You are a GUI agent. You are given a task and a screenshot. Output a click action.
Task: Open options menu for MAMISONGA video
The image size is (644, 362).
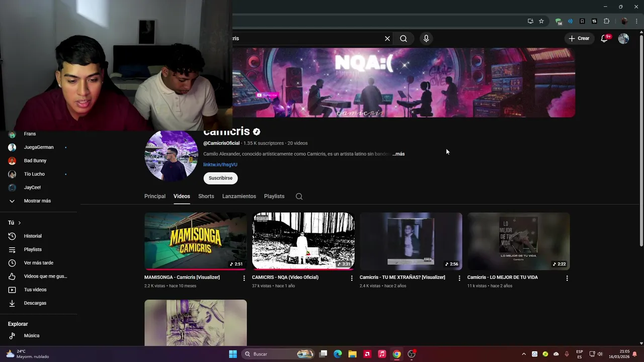coord(244,278)
